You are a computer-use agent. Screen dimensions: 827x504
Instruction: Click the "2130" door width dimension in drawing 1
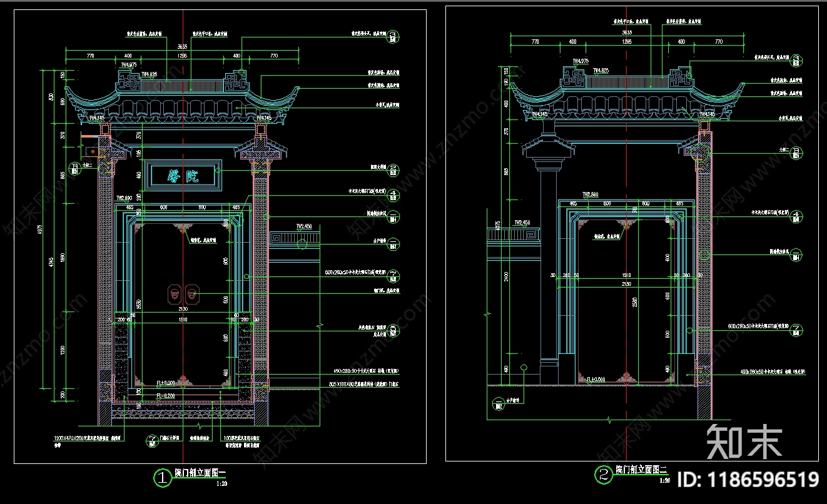[183, 309]
